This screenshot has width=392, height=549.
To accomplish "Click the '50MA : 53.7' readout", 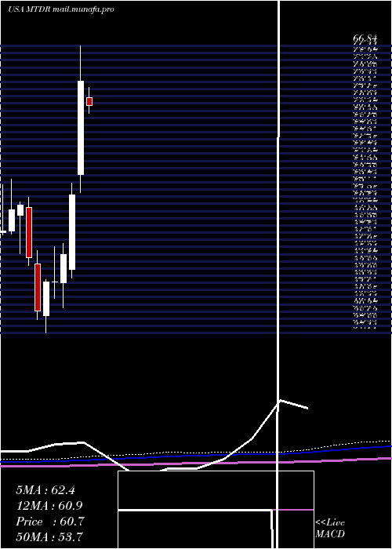I will [49, 537].
